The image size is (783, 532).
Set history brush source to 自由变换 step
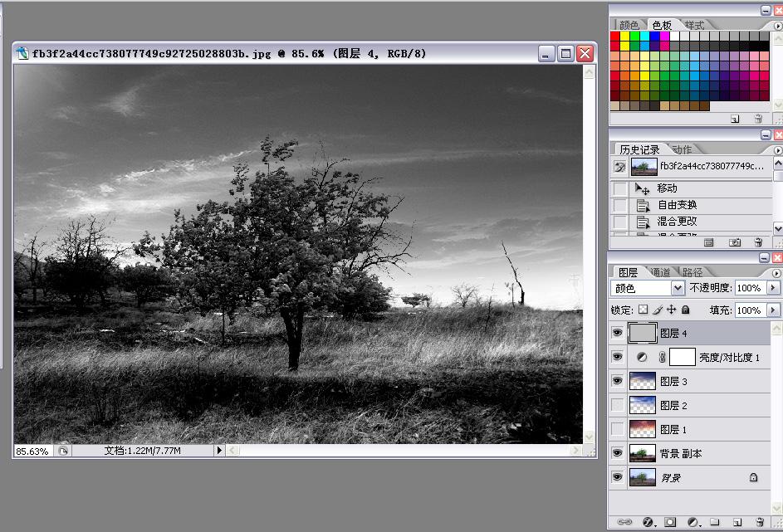coord(619,205)
